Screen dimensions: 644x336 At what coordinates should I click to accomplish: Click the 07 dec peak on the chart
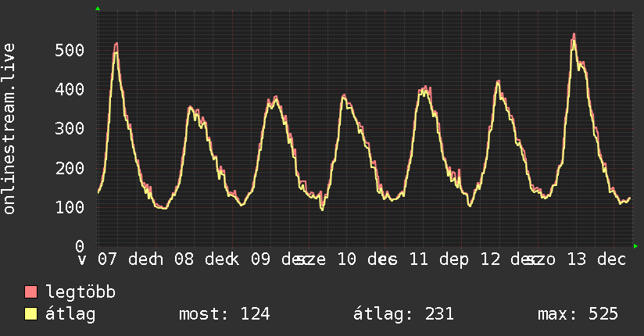(116, 43)
